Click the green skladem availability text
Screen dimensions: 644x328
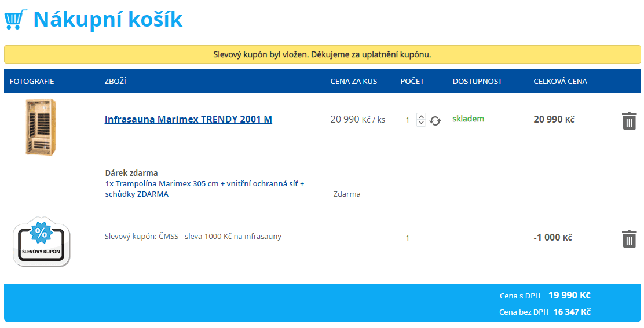click(x=468, y=119)
